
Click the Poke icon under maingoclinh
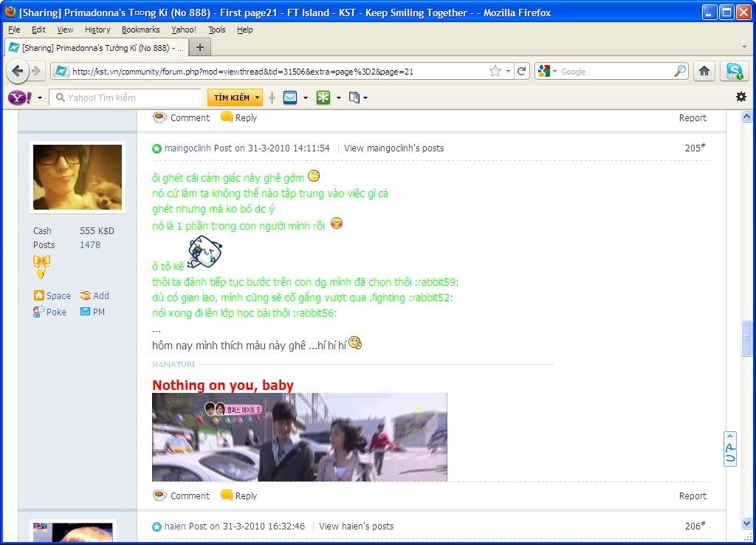[x=38, y=312]
